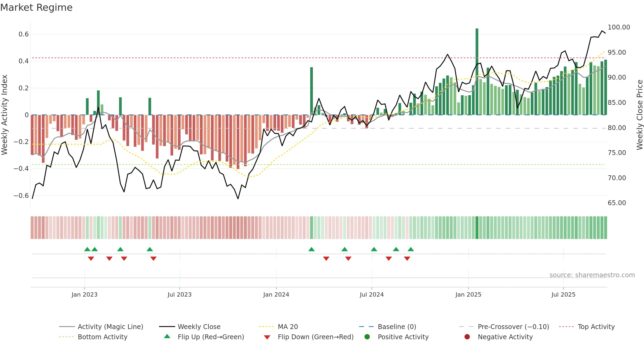
Task: Toggle the Flip Up (Red→Green) legend entry
Action: [x=204, y=337]
